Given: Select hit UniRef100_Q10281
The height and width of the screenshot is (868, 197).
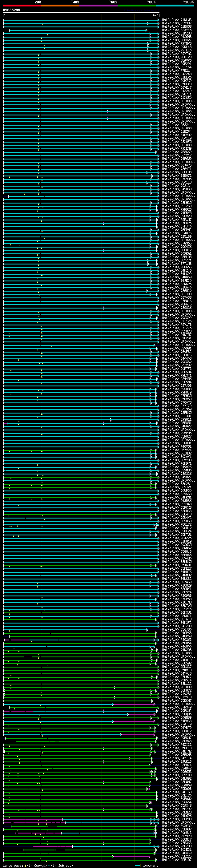Looking at the screenshot, I should [177, 694].
